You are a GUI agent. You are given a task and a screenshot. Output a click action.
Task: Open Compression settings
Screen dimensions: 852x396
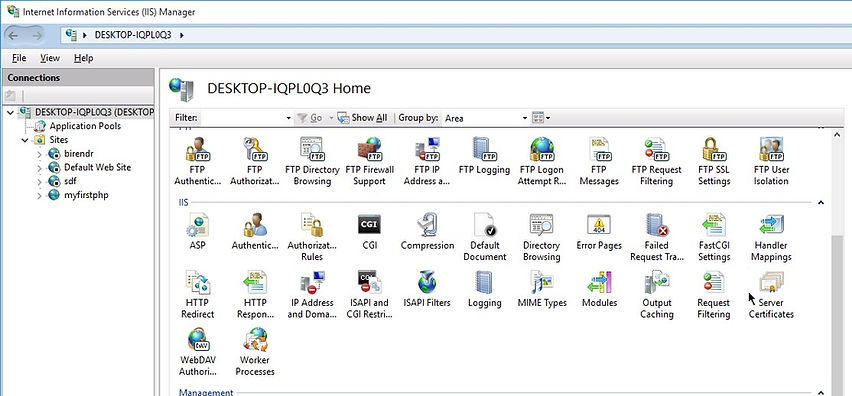[x=427, y=232]
